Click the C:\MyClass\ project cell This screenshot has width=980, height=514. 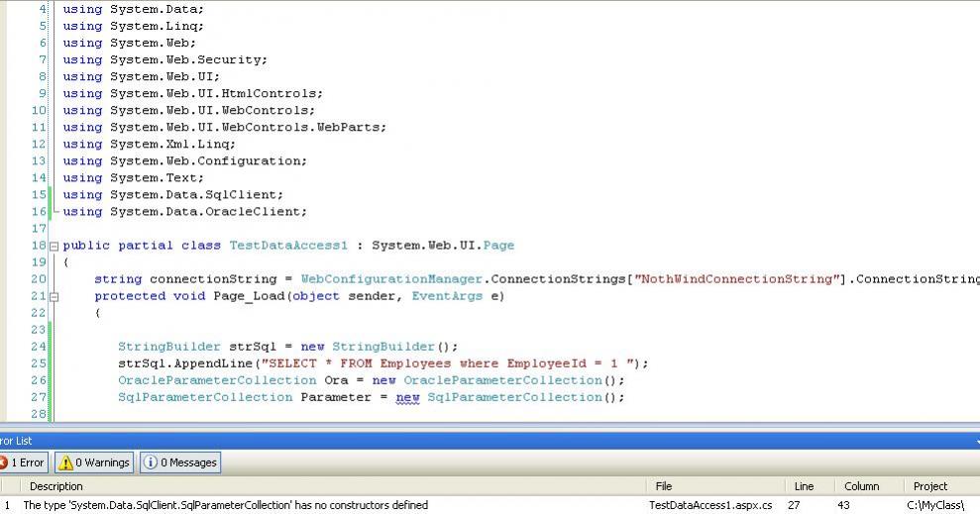[x=935, y=505]
